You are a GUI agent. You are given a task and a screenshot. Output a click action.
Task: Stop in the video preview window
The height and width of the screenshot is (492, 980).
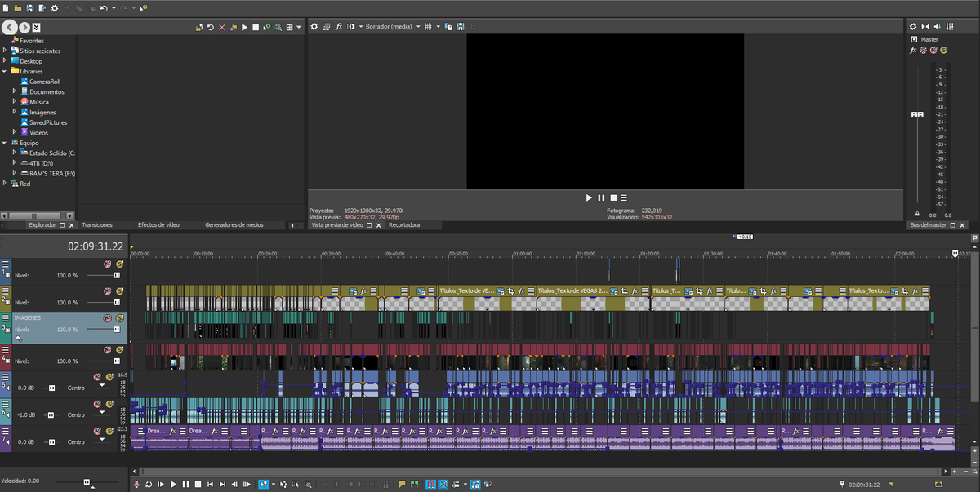612,197
